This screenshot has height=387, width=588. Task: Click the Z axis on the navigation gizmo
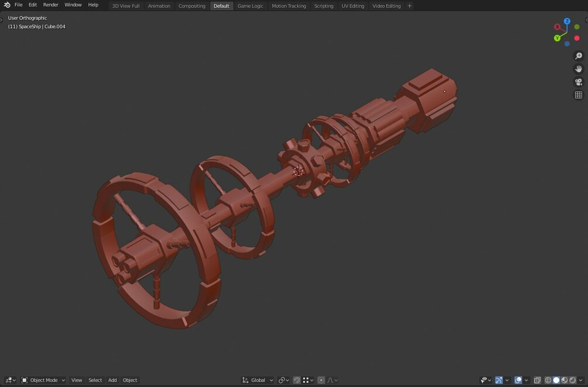pyautogui.click(x=567, y=22)
